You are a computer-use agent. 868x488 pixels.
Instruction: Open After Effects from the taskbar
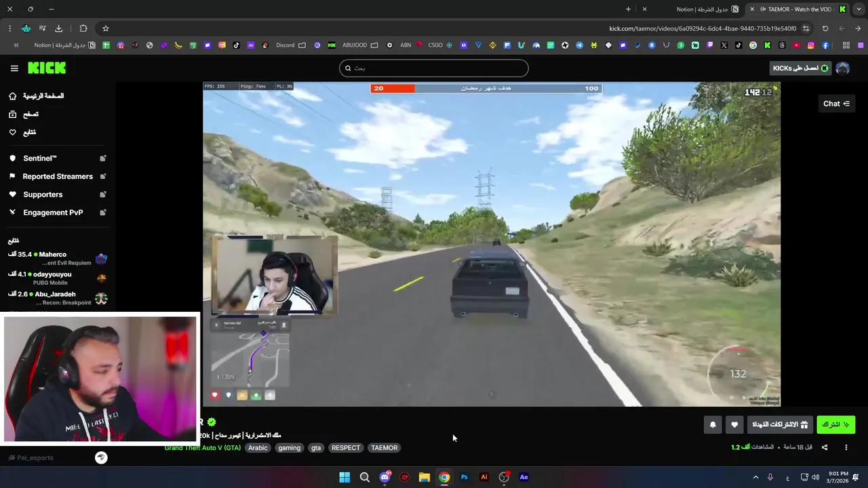coord(524,477)
